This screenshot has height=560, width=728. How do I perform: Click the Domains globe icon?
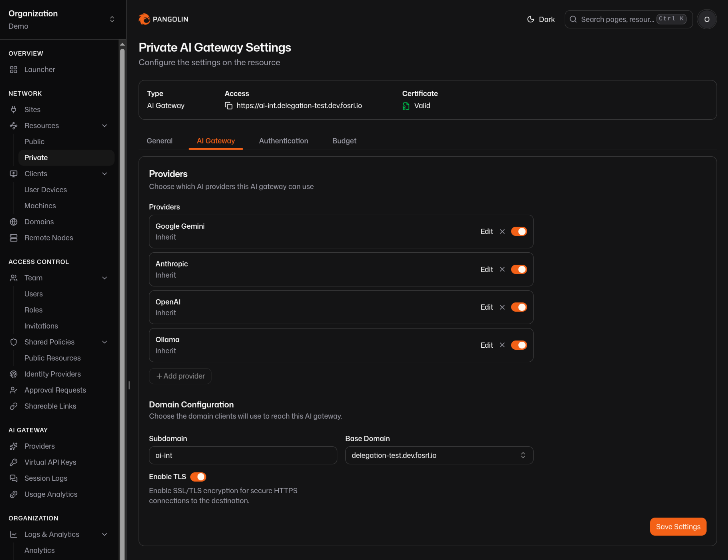tap(13, 222)
